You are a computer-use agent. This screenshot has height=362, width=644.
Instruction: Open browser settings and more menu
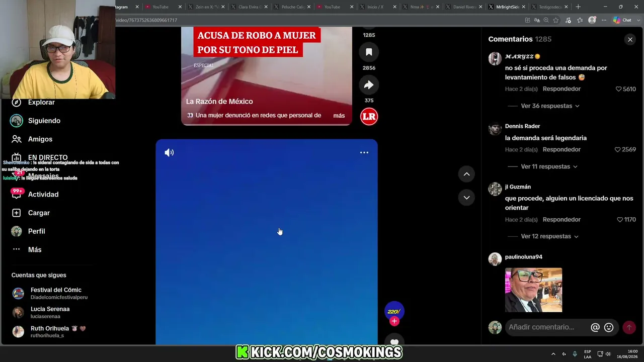(604, 20)
